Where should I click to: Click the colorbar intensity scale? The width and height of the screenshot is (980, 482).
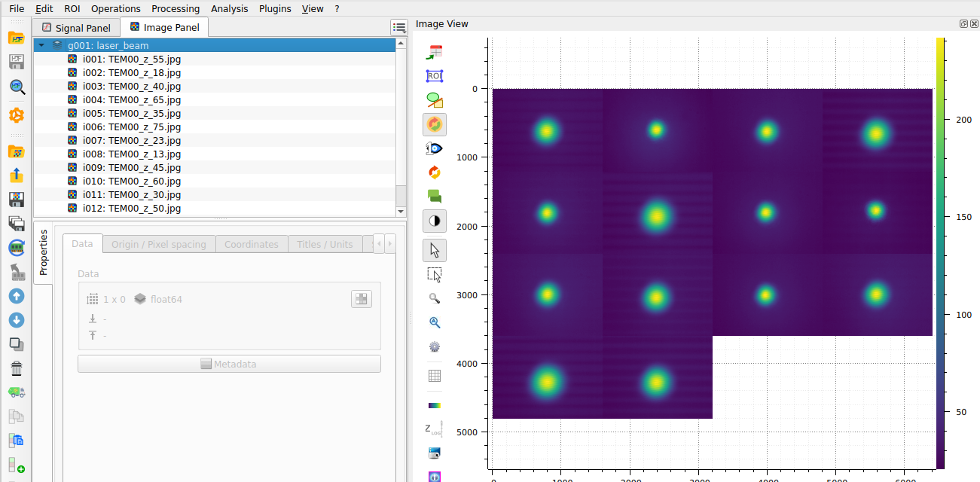click(x=941, y=253)
